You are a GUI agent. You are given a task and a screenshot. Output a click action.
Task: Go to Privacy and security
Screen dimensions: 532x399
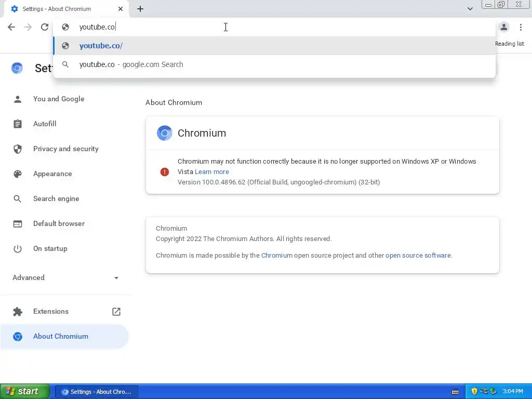point(66,149)
